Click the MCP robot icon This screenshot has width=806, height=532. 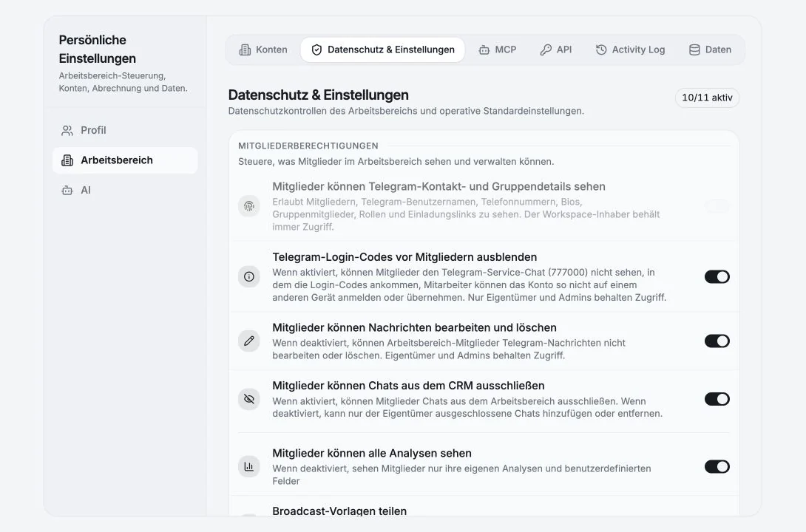tap(484, 50)
